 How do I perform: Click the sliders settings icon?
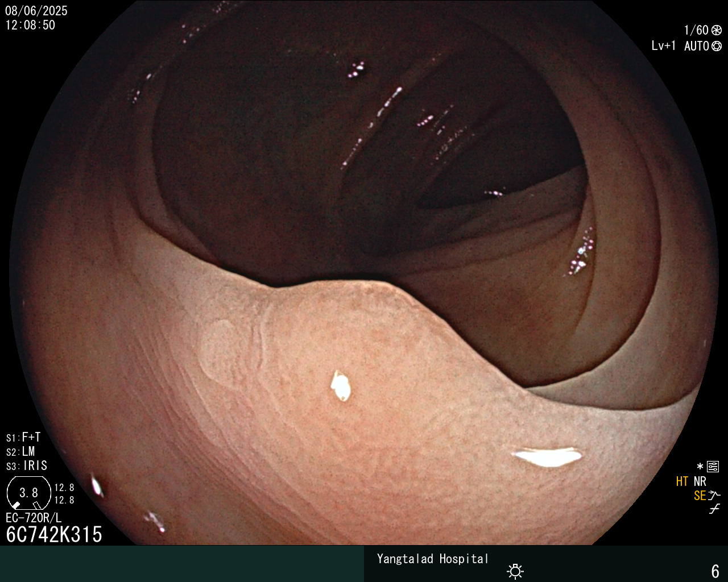point(713,467)
